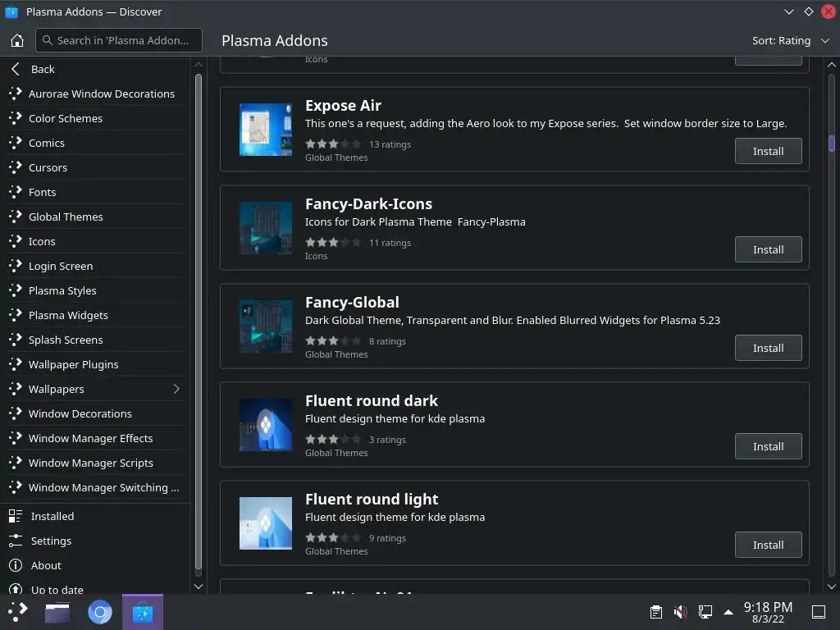Expand hidden system tray icons arrow
This screenshot has height=630, width=840.
coord(728,612)
